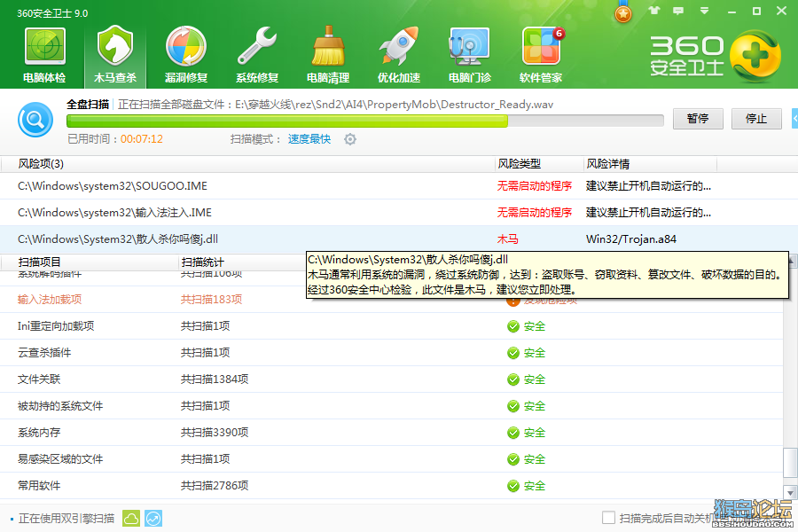This screenshot has width=798, height=532.
Task: Expand the blue side panel arrow at right edge
Action: pos(795,118)
